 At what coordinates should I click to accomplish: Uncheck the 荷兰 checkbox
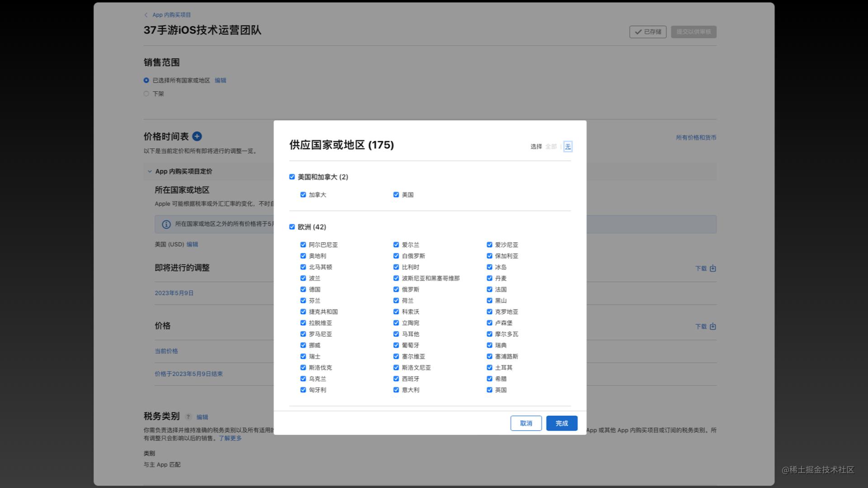[x=396, y=300]
